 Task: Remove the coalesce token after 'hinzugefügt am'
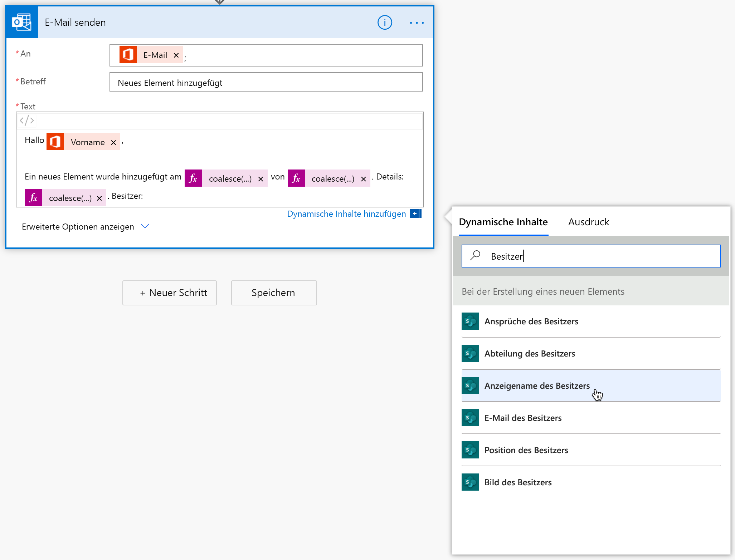261,179
